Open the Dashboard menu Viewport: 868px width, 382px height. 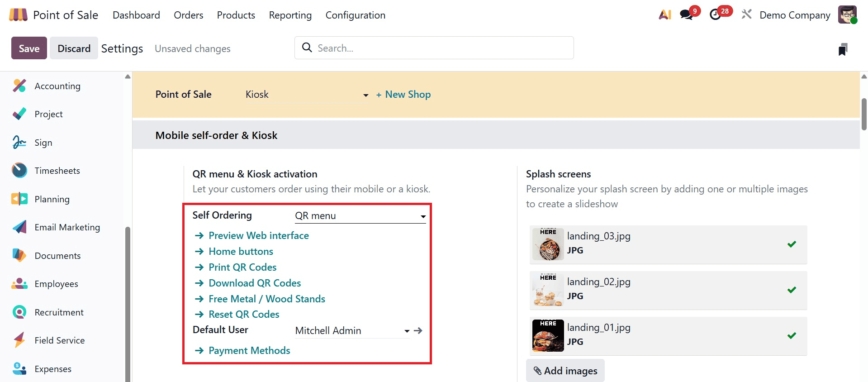pyautogui.click(x=136, y=15)
